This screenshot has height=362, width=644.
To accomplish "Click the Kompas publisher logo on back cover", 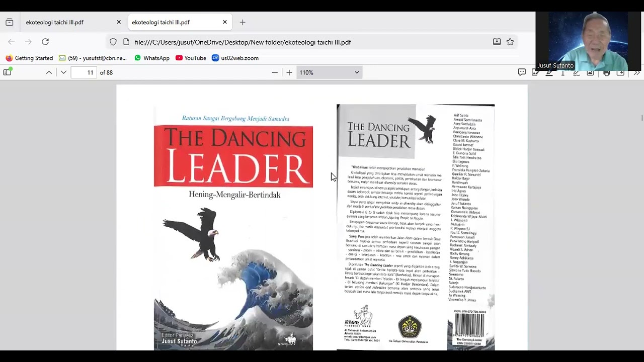I will (359, 317).
